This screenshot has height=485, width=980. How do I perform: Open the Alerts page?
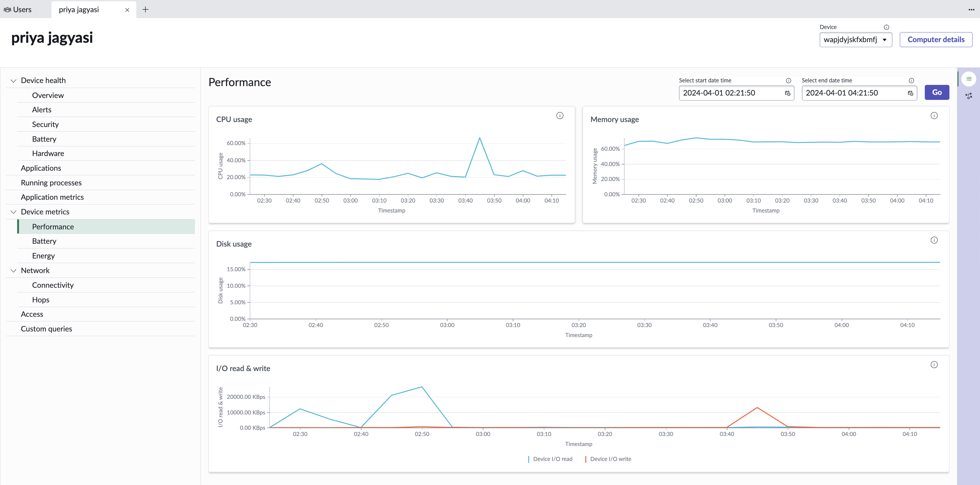[x=106, y=110]
